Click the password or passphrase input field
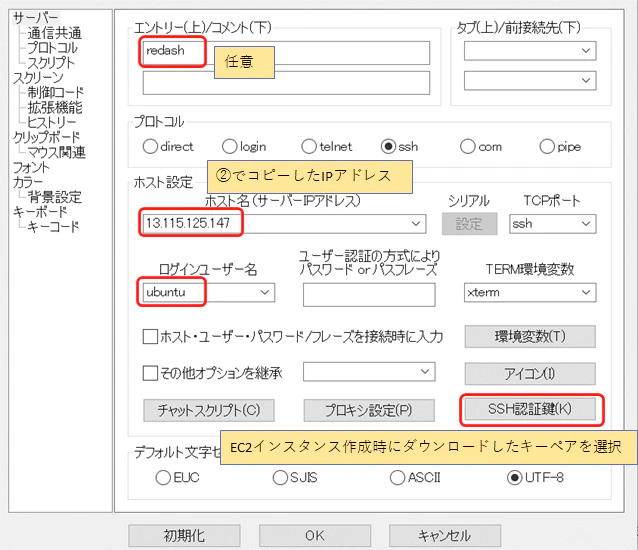Viewport: 638px width, 550px height. [x=369, y=295]
